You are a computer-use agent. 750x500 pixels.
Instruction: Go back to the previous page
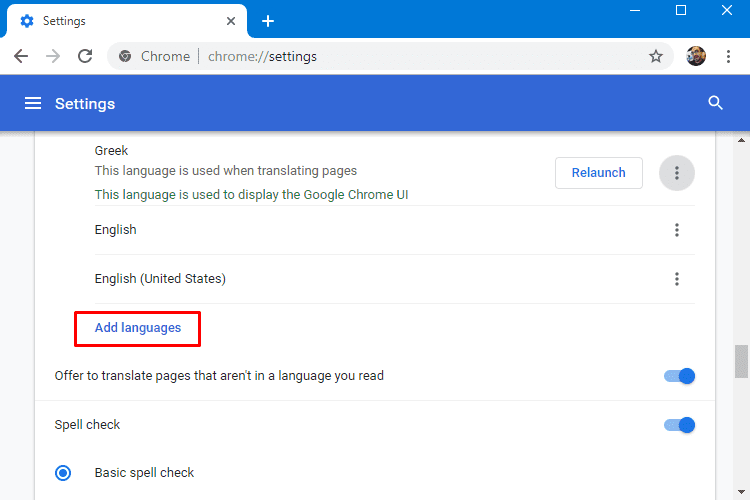(x=21, y=56)
